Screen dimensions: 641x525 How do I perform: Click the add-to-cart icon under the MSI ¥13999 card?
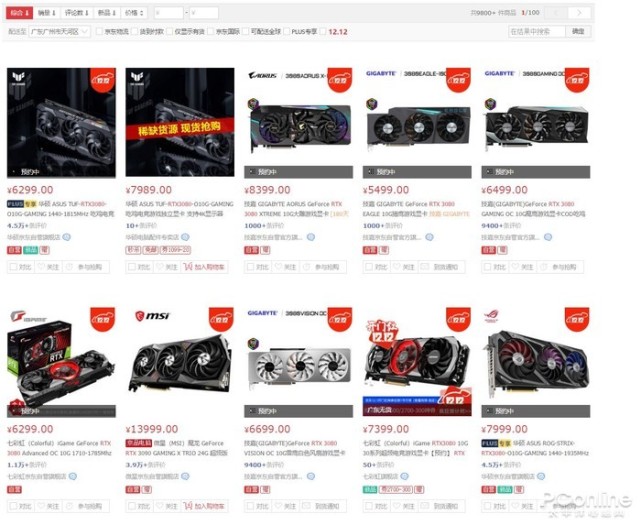188,506
